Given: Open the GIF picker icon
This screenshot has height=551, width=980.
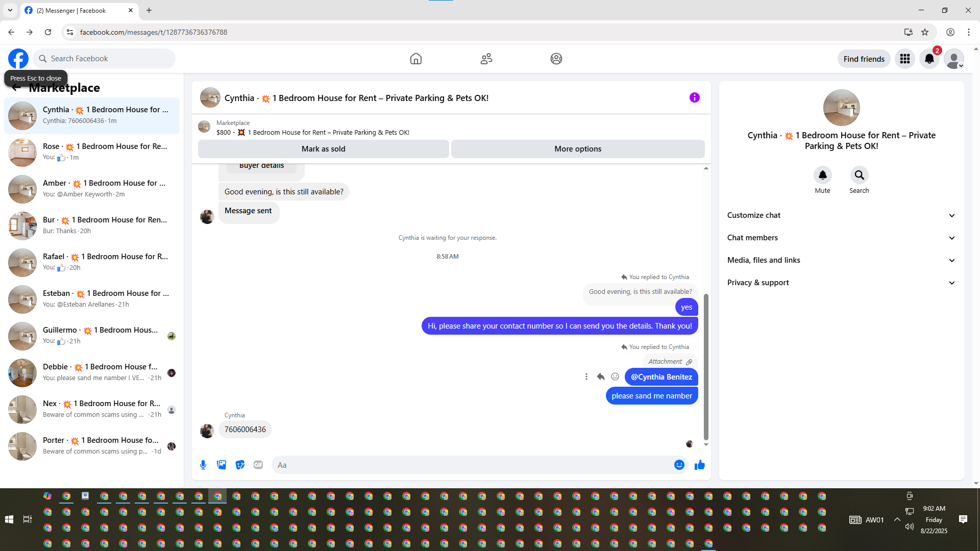Looking at the screenshot, I should point(258,465).
